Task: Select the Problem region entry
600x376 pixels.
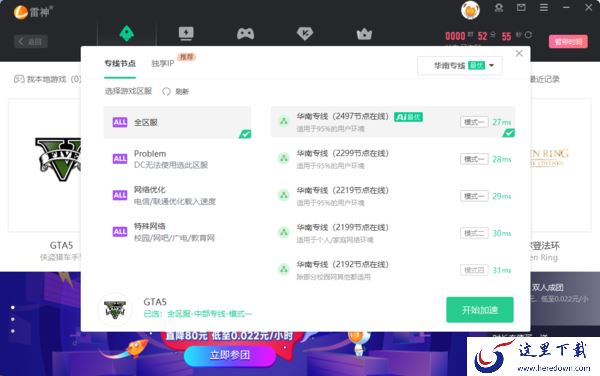Action: click(x=177, y=159)
